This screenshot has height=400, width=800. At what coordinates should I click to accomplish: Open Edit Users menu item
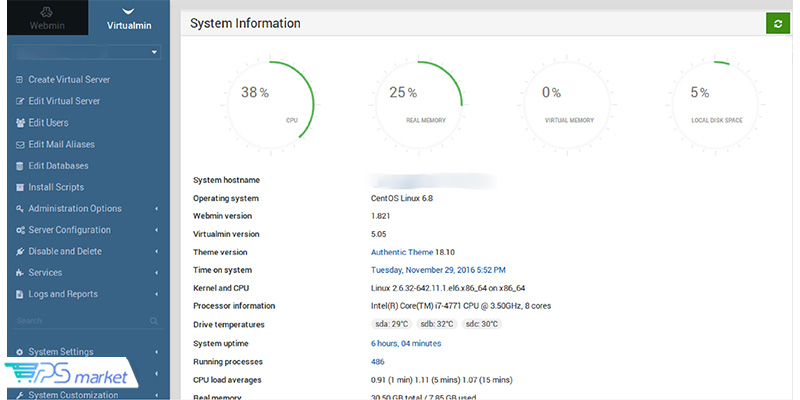pyautogui.click(x=48, y=123)
